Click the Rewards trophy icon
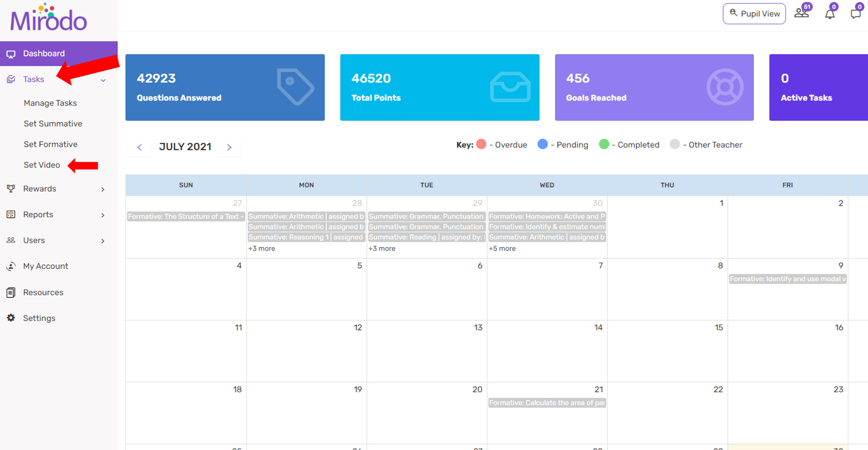 [x=11, y=189]
